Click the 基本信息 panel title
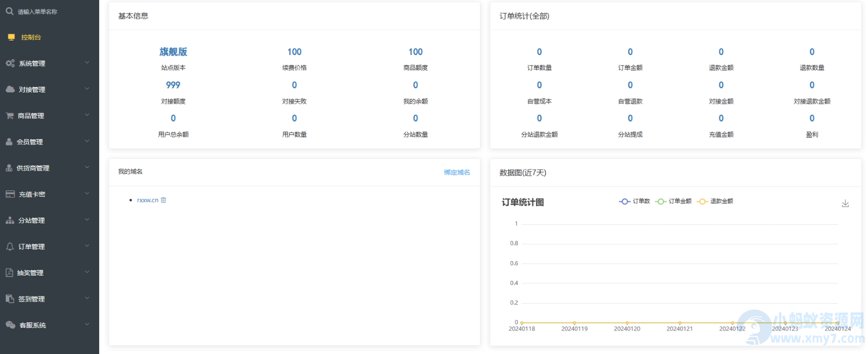 [x=133, y=16]
